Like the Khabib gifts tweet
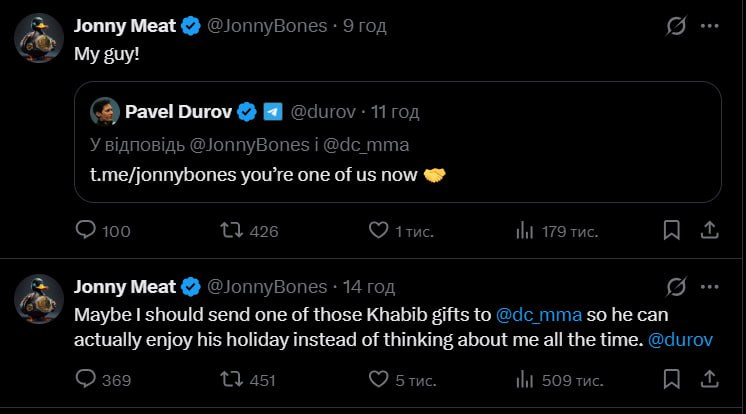This screenshot has width=746, height=414. [x=378, y=380]
